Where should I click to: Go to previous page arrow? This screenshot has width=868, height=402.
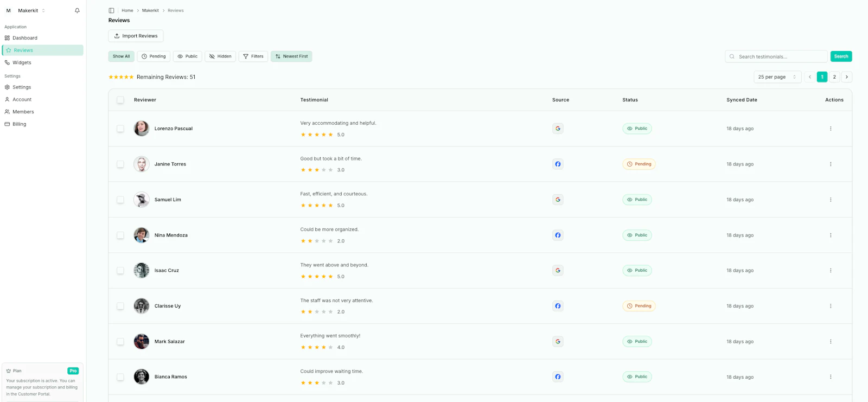[x=810, y=77]
